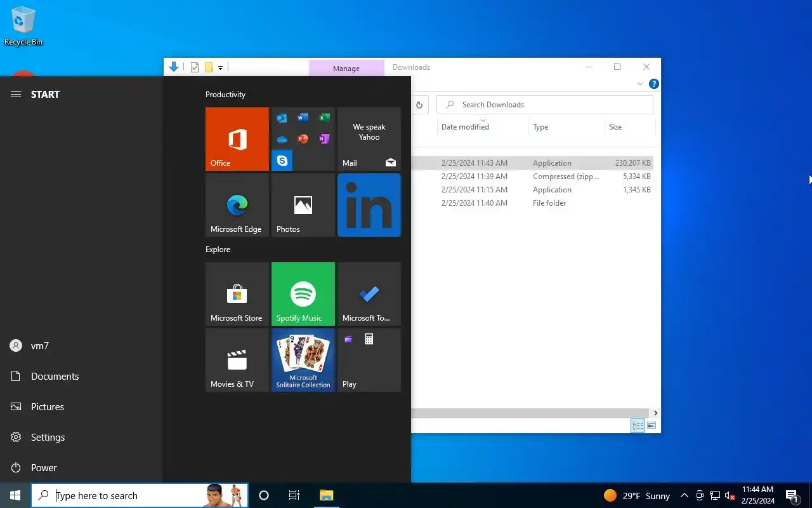The width and height of the screenshot is (812, 508).
Task: Refresh the Downloads folder view
Action: pyautogui.click(x=419, y=105)
